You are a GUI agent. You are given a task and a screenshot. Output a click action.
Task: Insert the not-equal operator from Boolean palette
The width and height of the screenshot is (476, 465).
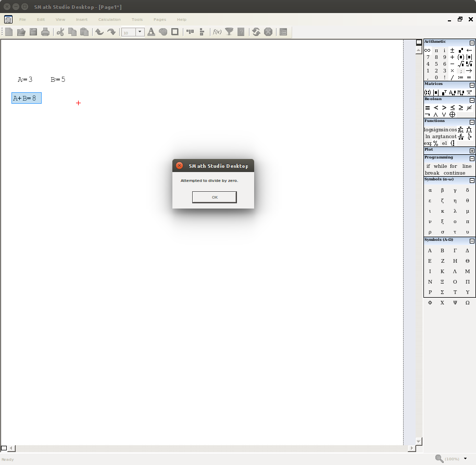(x=469, y=107)
